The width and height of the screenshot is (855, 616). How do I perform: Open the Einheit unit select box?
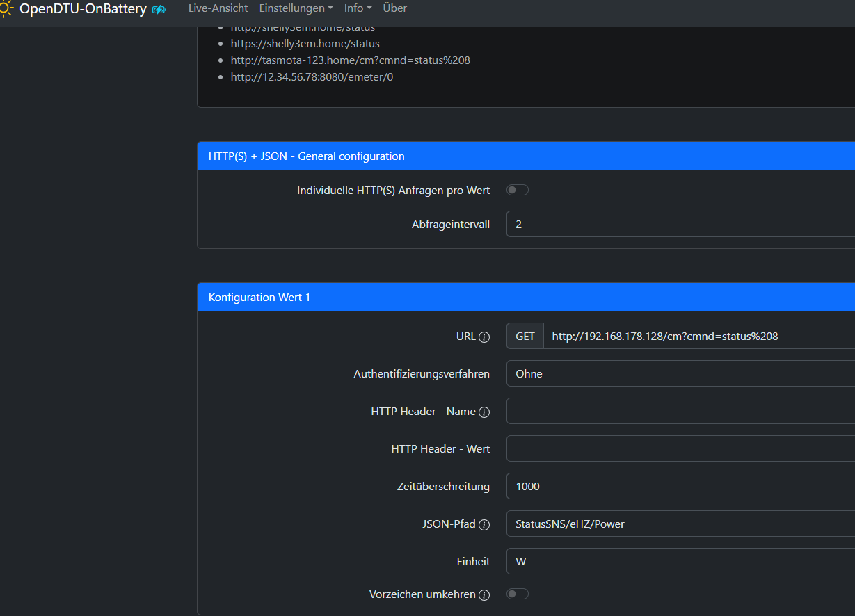680,561
